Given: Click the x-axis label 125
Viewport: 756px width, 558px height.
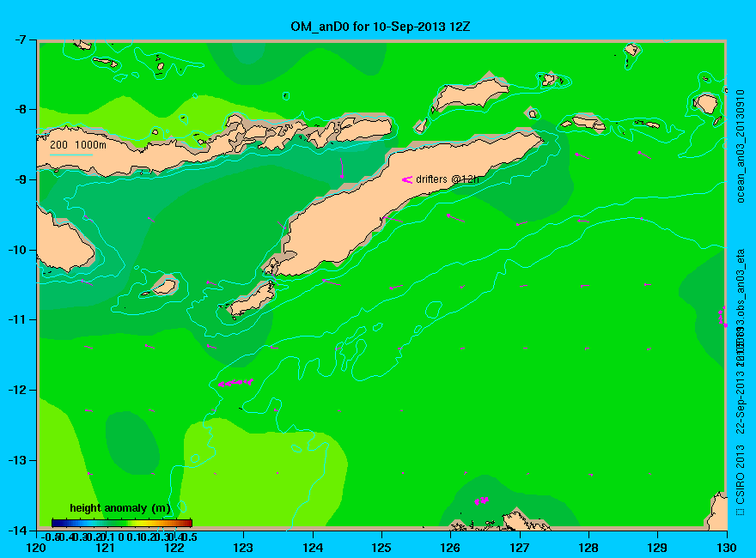Looking at the screenshot, I should [x=381, y=548].
